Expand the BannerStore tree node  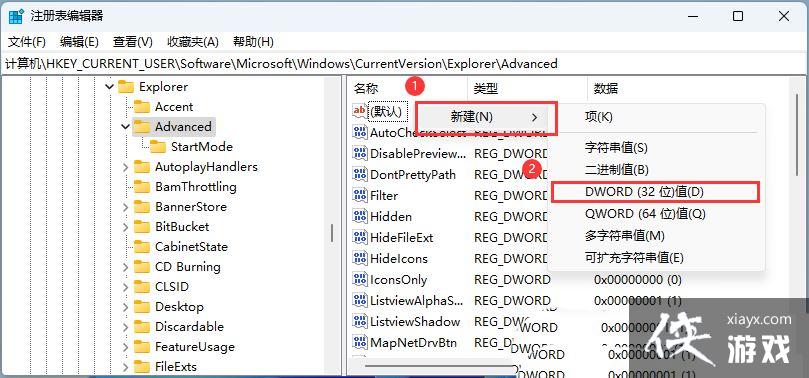(x=125, y=207)
